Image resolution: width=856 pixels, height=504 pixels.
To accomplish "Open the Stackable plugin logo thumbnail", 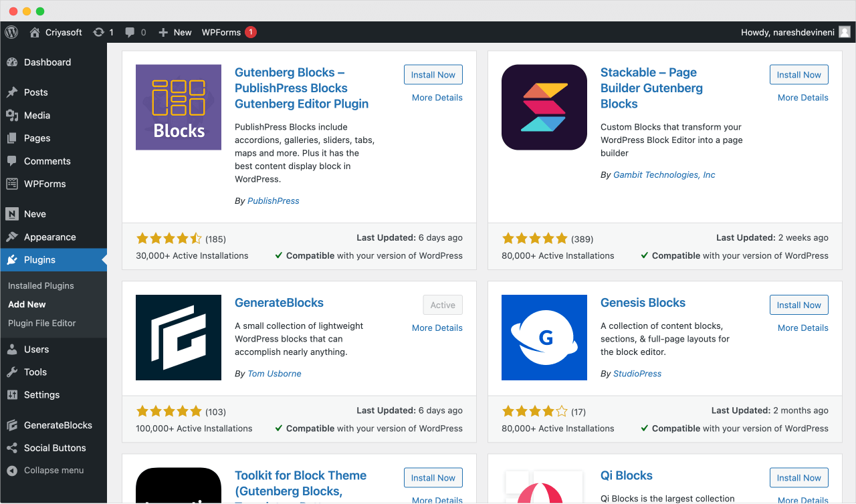I will click(x=544, y=107).
